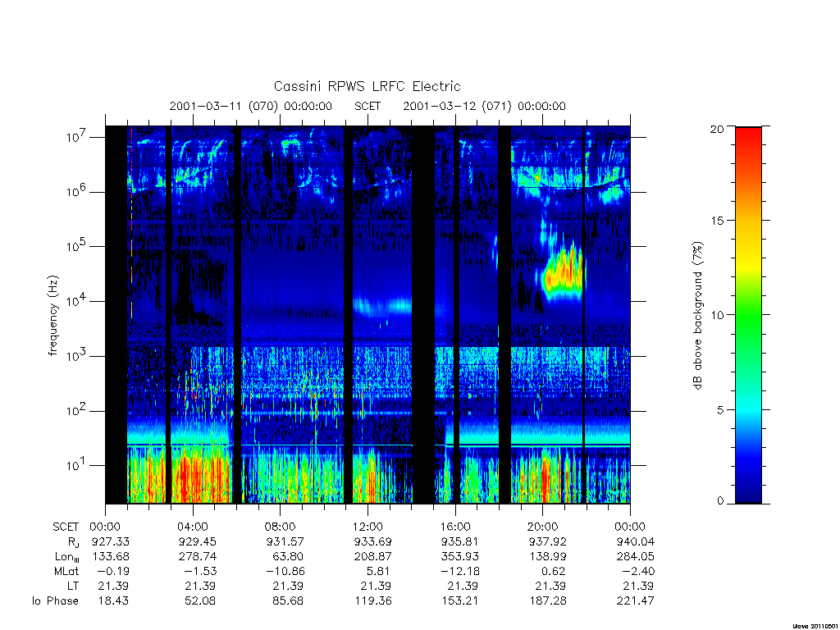Click the "LT" row label

pos(73,586)
